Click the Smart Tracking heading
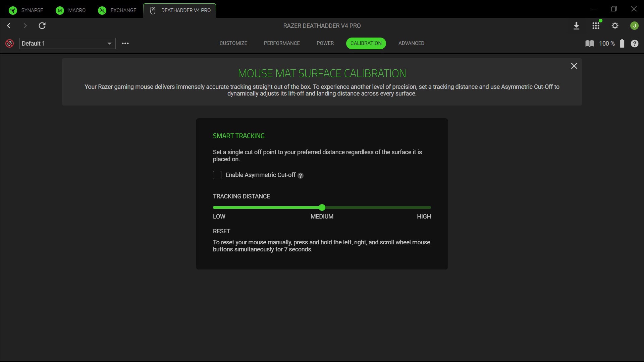Screen dimensions: 644x362 click(239, 136)
